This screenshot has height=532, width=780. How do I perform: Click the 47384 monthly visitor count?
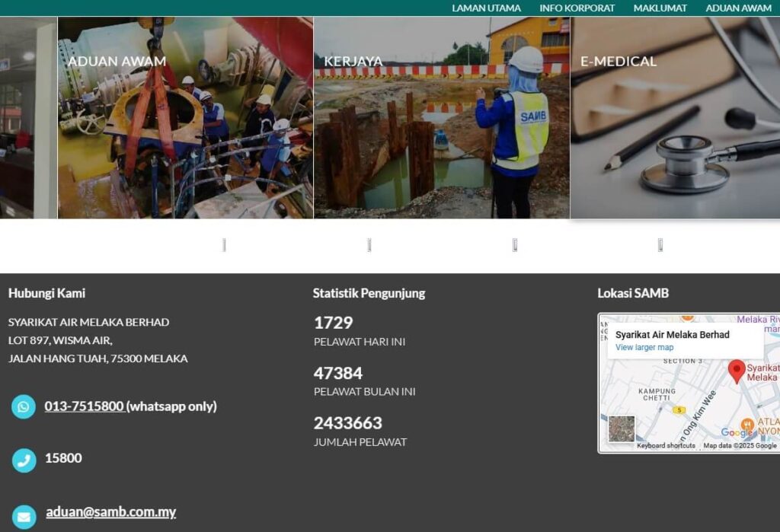338,374
